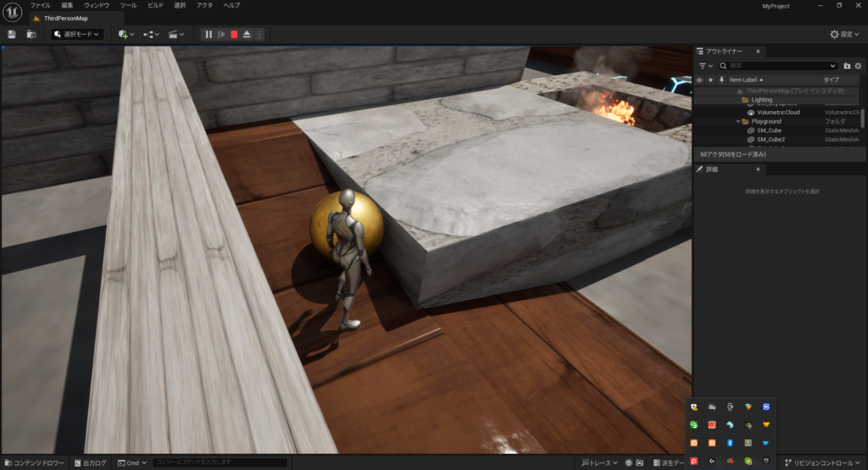Screen dimensions: 868x470
Task: Click the 出力ログ button
Action: click(x=90, y=463)
